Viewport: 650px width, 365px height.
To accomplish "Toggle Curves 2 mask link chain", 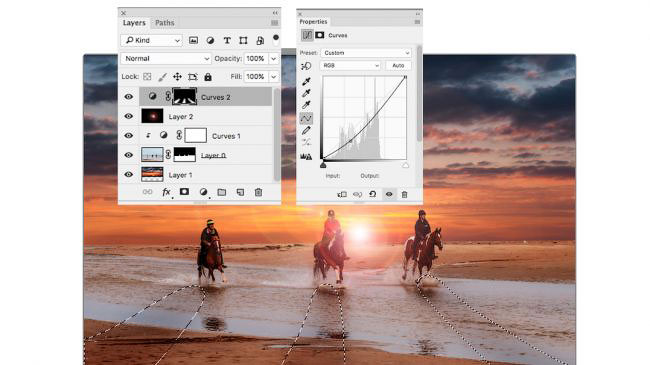I will pos(168,96).
